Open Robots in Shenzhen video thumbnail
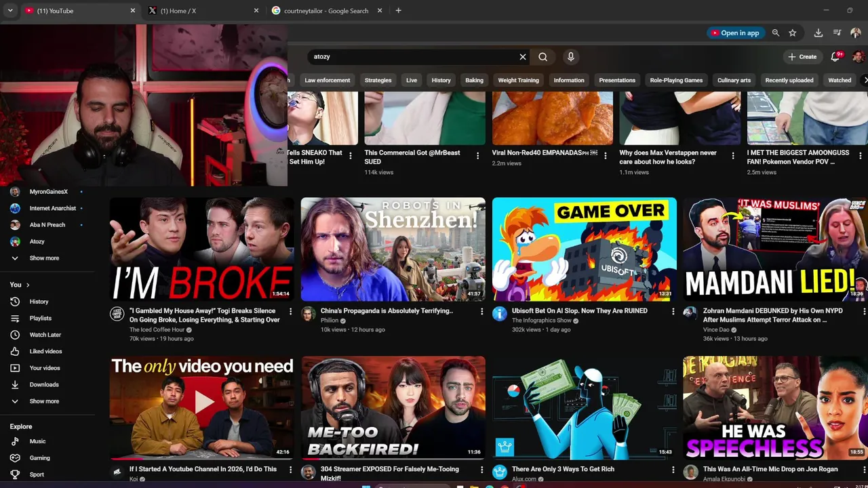868x488 pixels. click(x=393, y=249)
